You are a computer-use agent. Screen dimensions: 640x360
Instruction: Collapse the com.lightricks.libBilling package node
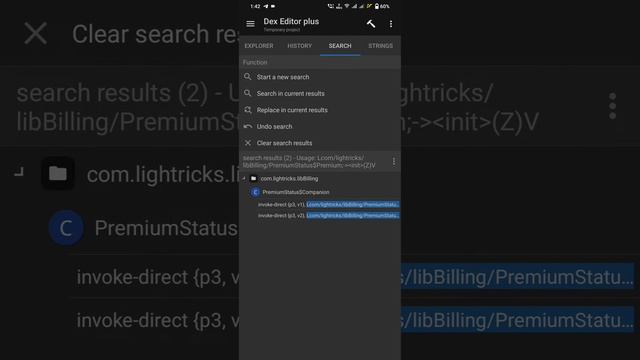tap(244, 178)
